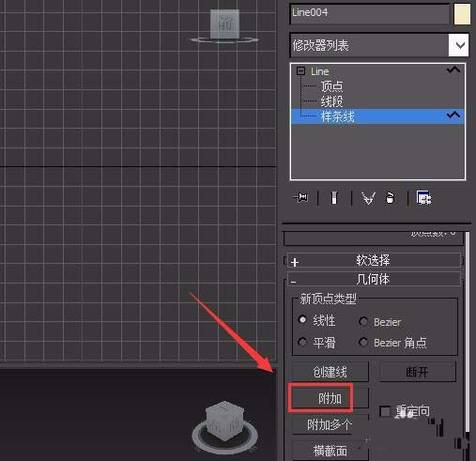Image resolution: width=476 pixels, height=461 pixels.
Task: Collapse the Line tree node
Action: pyautogui.click(x=300, y=71)
